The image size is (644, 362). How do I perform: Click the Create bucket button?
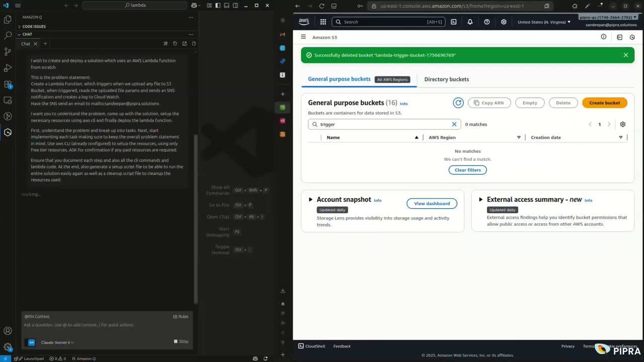click(x=604, y=103)
